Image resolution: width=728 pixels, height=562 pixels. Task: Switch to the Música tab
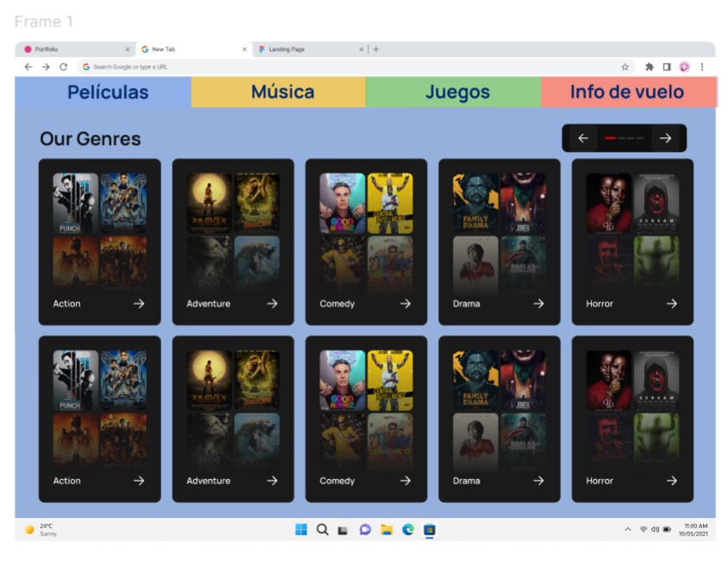pyautogui.click(x=279, y=92)
